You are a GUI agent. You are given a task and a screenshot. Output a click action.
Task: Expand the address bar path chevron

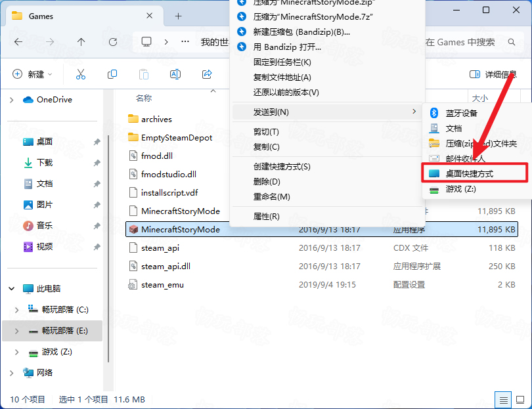click(166, 42)
